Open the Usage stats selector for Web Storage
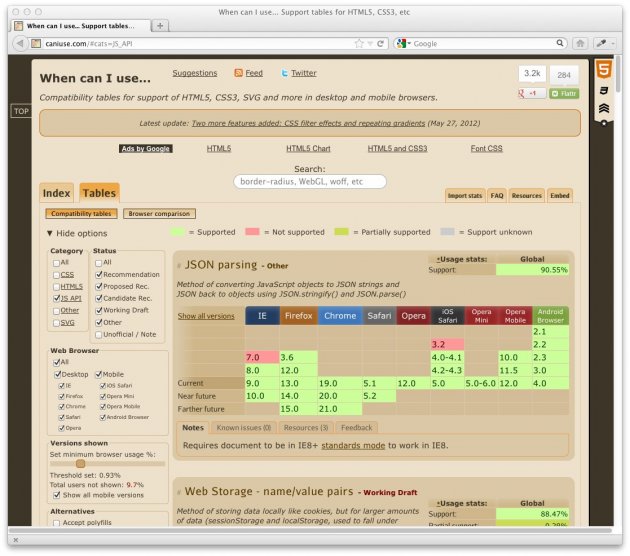This screenshot has width=630, height=556. click(x=461, y=503)
